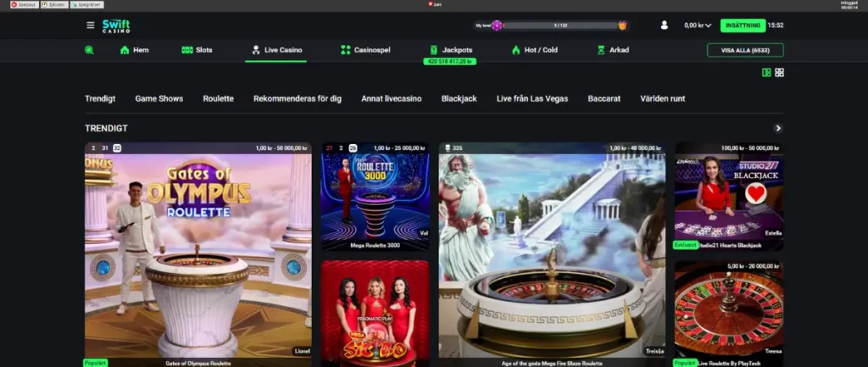Select the Live från Las Vegas category
868x367 pixels.
[x=532, y=98]
